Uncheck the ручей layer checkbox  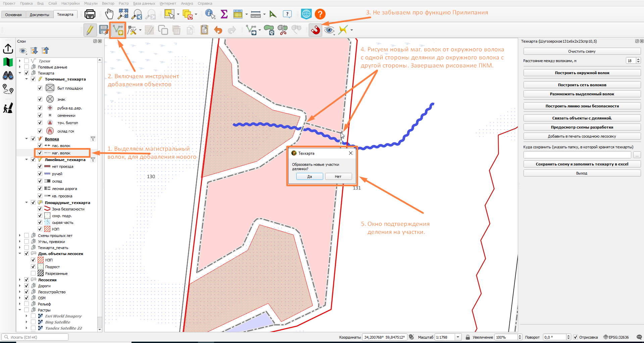pyautogui.click(x=40, y=174)
